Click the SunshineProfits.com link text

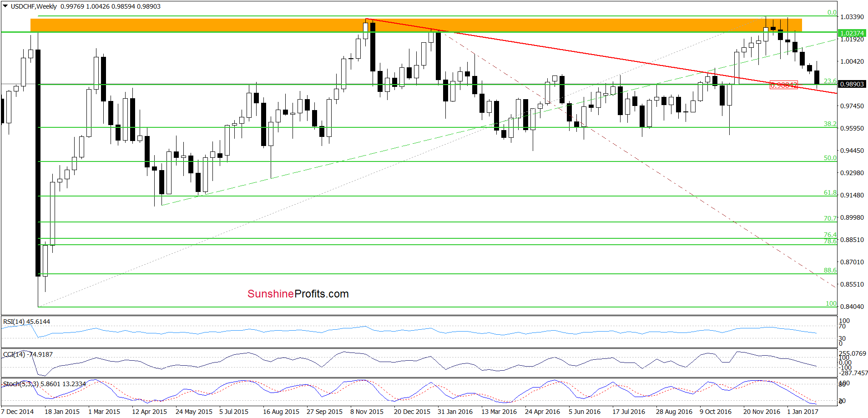pos(298,294)
